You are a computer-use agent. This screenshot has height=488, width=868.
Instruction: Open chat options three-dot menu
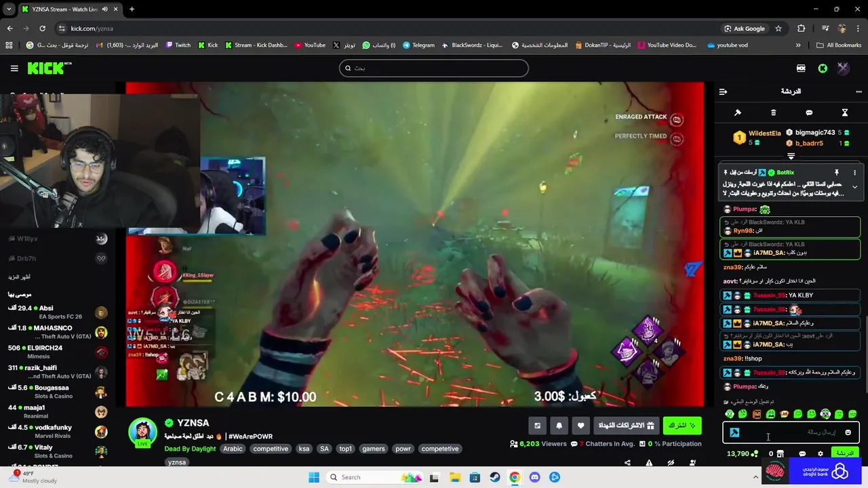coord(859,91)
